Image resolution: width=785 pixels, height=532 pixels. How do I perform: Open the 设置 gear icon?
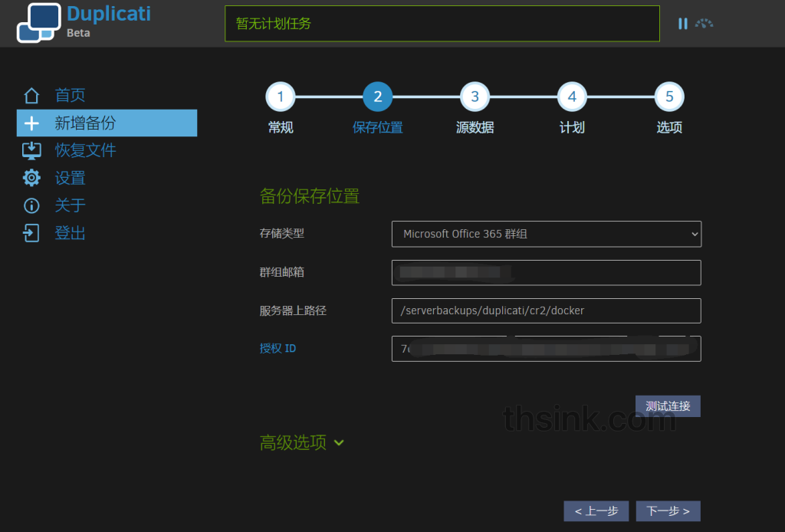(31, 177)
